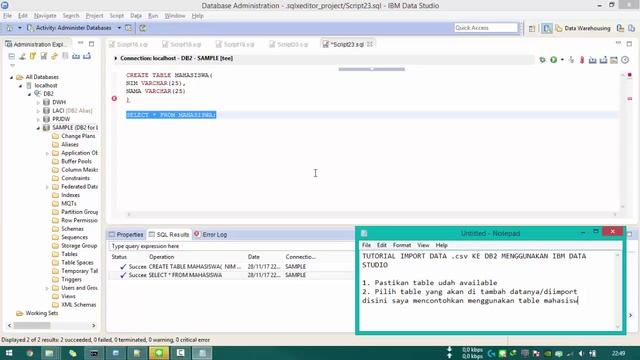Close the Script23.sql tab with its X
Screen dimensions: 640x360
coord(370,44)
